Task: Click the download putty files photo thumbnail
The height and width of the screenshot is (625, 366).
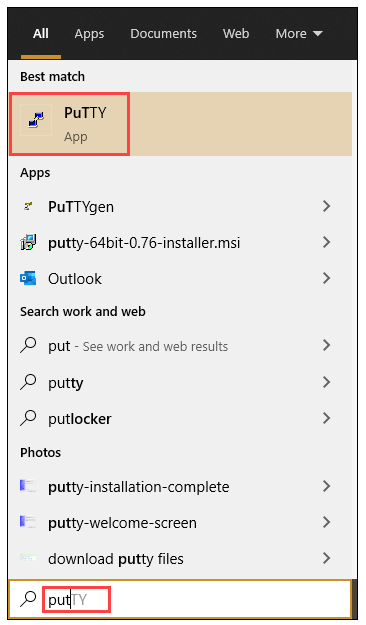Action: (28, 558)
